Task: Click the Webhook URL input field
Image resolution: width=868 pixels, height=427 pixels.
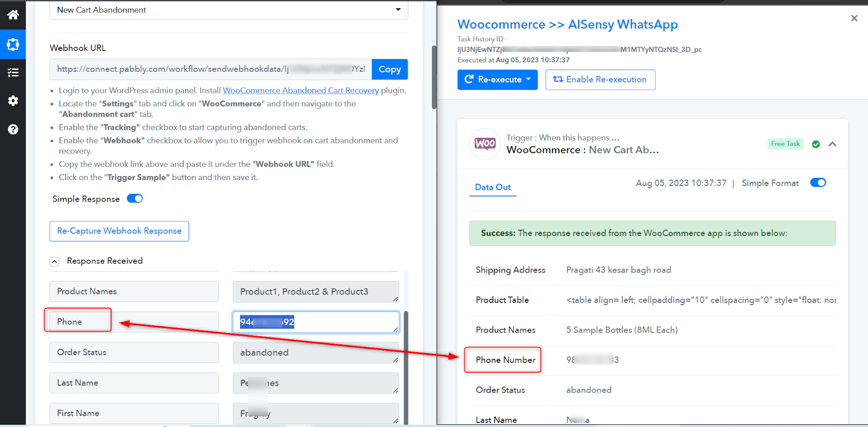Action: (x=211, y=69)
